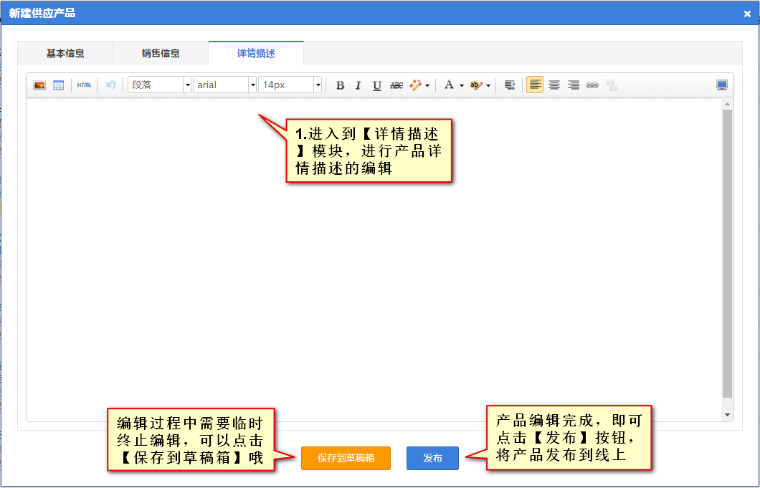Insert an image using the picture icon

coord(39,85)
